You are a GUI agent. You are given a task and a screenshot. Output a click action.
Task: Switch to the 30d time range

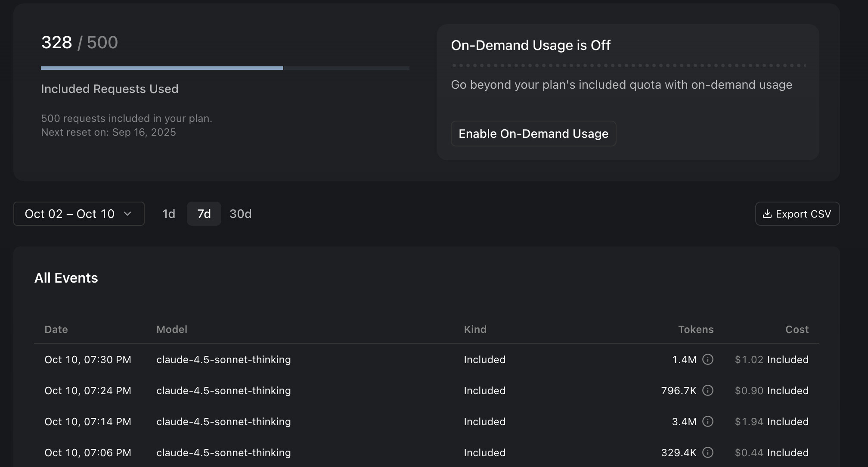point(241,214)
